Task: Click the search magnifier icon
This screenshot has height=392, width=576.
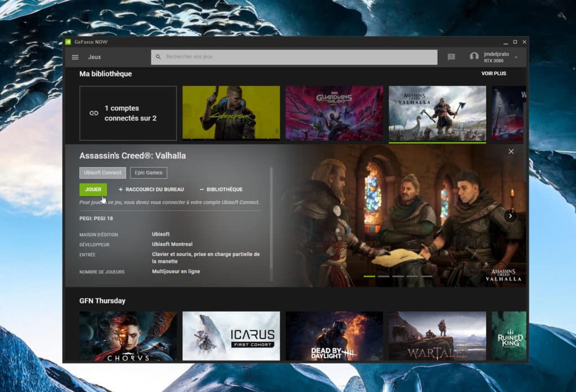Action: [x=158, y=57]
